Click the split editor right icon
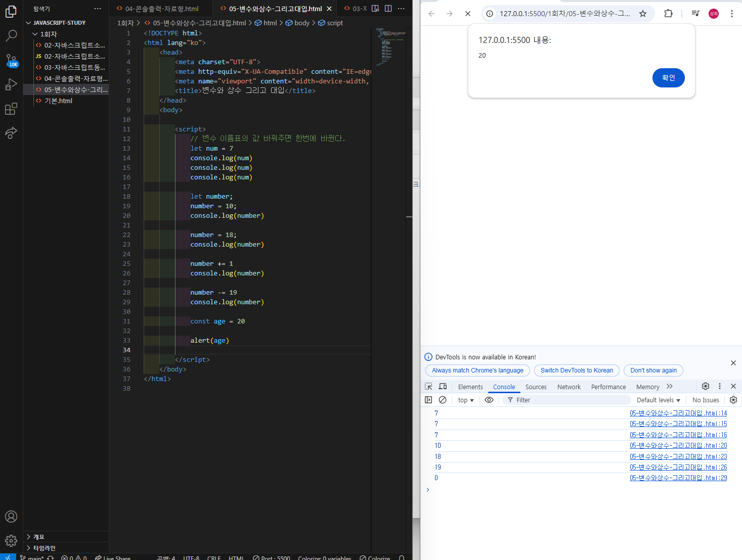Screen dimensions: 742x560 pyautogui.click(x=388, y=9)
